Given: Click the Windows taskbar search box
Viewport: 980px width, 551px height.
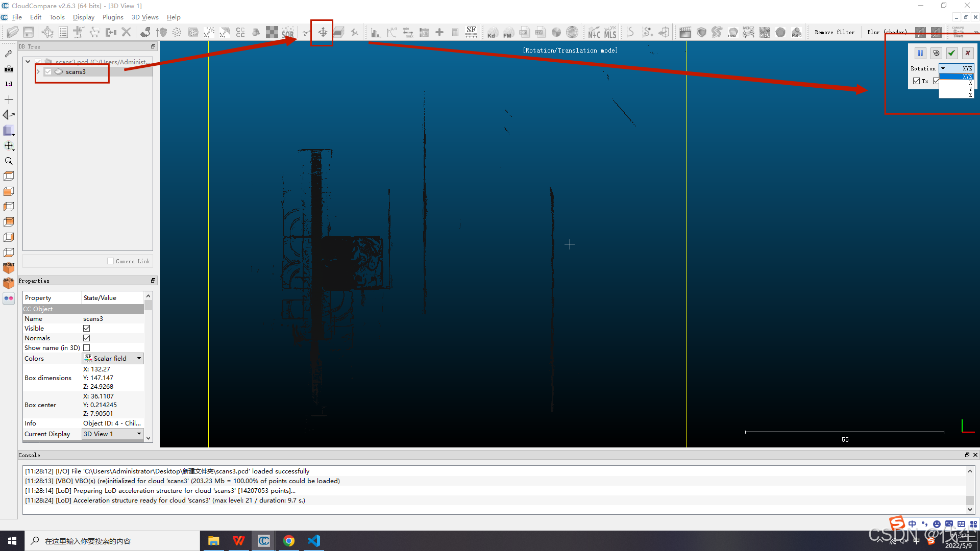Looking at the screenshot, I should click(112, 541).
